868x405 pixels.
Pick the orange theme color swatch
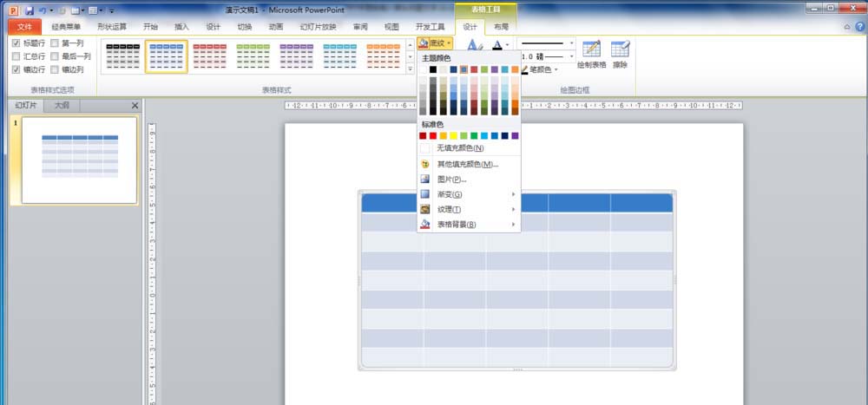click(515, 69)
